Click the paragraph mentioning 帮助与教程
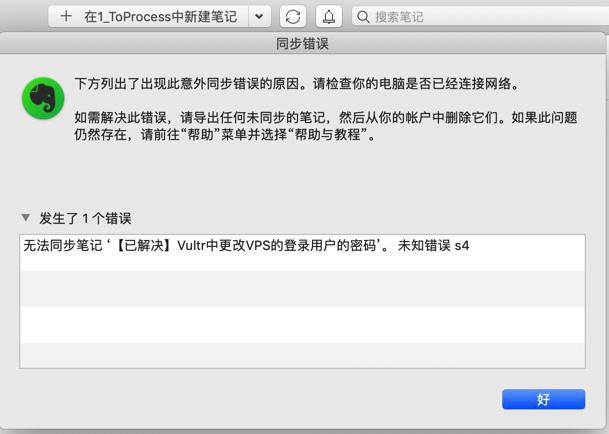 (325, 126)
